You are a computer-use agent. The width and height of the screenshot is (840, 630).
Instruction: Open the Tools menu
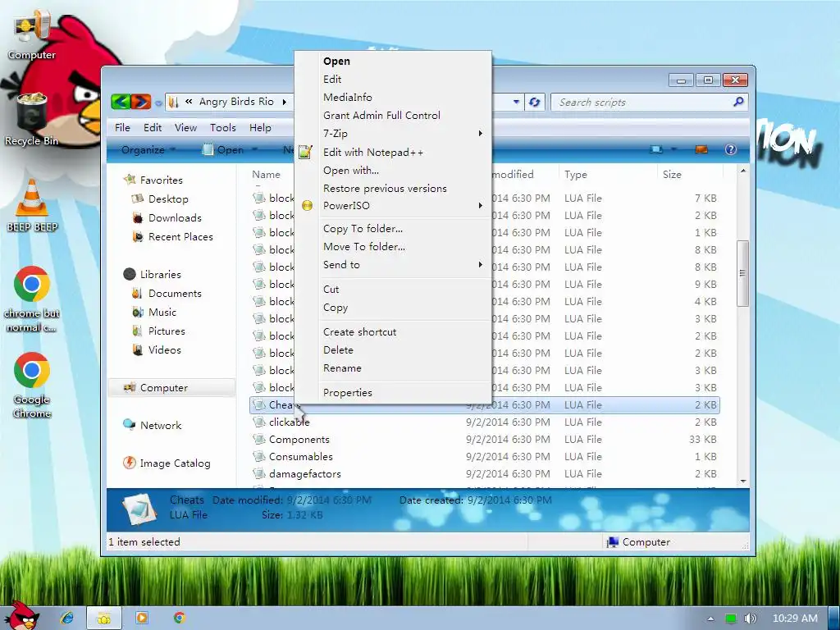click(x=223, y=127)
